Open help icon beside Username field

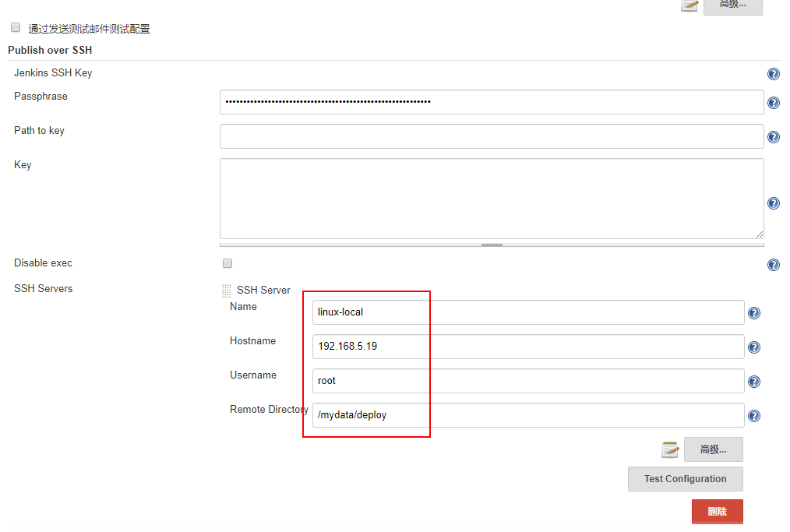753,382
